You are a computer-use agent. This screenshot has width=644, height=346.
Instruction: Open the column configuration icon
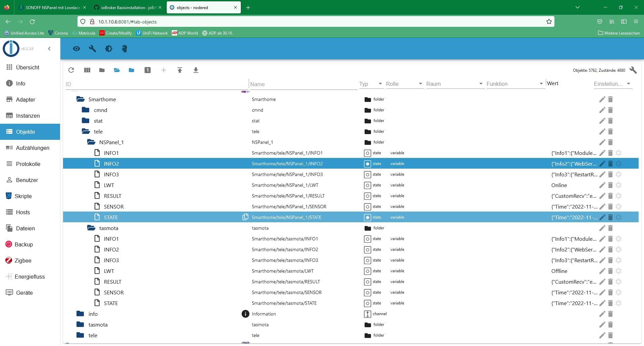(87, 70)
